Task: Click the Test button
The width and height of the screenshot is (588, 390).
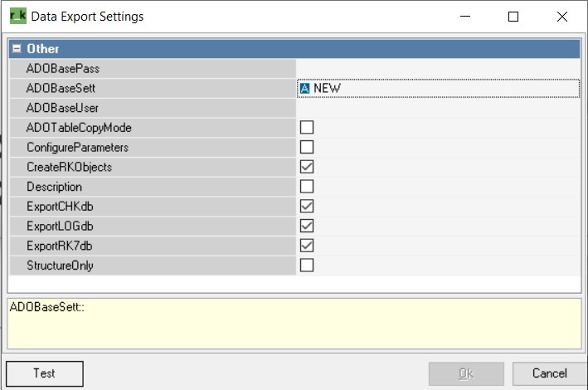Action: 45,373
